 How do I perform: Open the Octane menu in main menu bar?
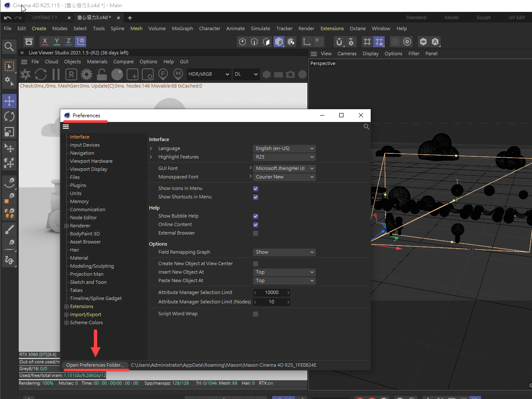[x=357, y=28]
